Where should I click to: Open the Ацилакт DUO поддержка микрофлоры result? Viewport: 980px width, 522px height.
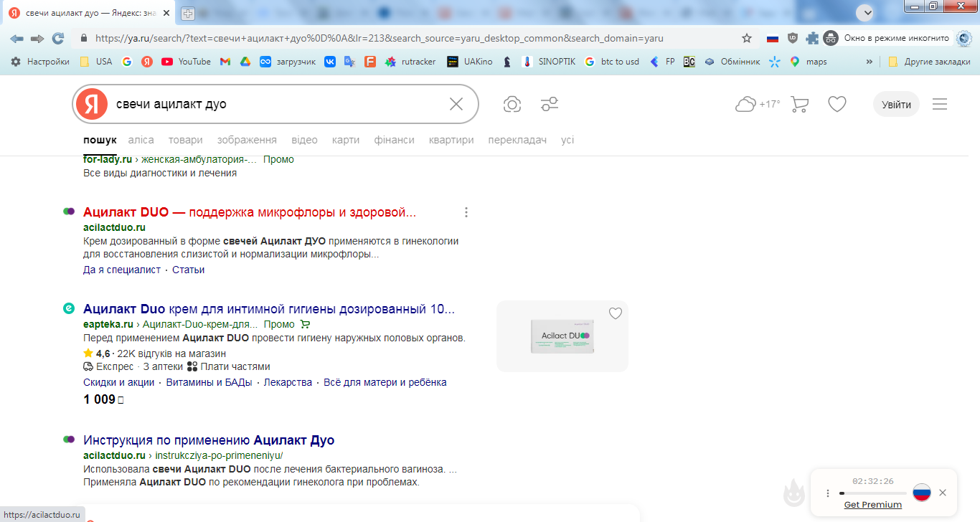pos(250,212)
